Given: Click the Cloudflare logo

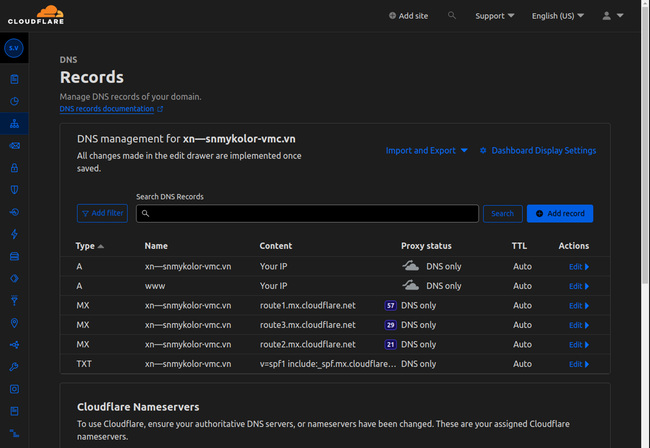Looking at the screenshot, I should [x=36, y=15].
